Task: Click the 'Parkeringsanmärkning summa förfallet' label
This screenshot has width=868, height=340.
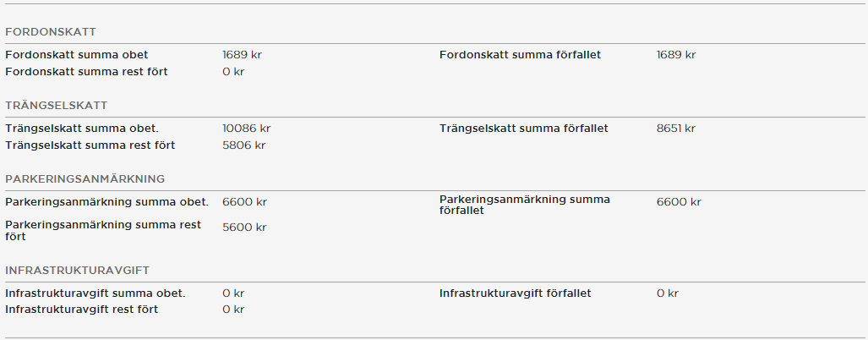Action: (524, 205)
